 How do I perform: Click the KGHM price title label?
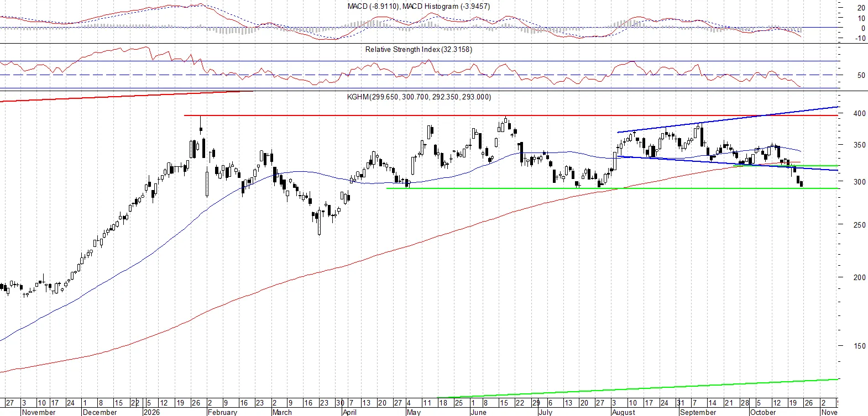tap(419, 97)
